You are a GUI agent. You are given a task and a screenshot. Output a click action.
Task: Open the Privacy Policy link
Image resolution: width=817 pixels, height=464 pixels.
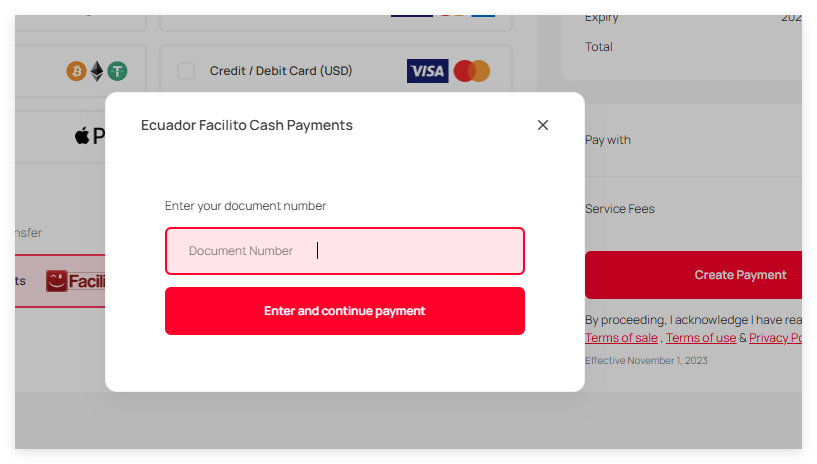[x=775, y=338]
